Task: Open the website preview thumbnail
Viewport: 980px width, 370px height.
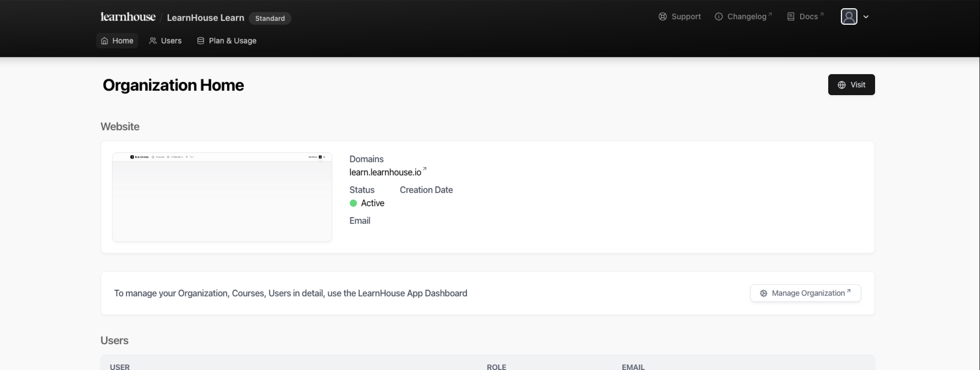Action: [x=222, y=197]
